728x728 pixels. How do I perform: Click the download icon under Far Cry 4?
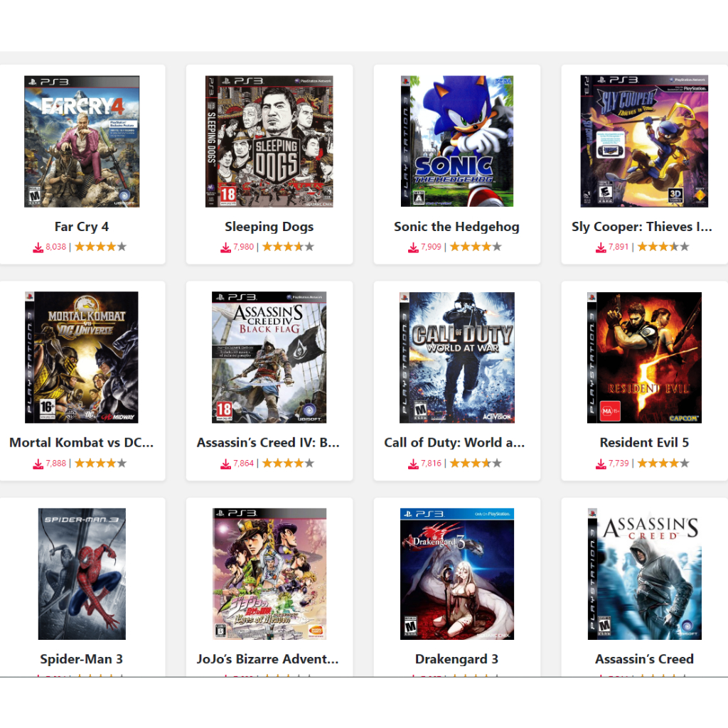(x=38, y=247)
